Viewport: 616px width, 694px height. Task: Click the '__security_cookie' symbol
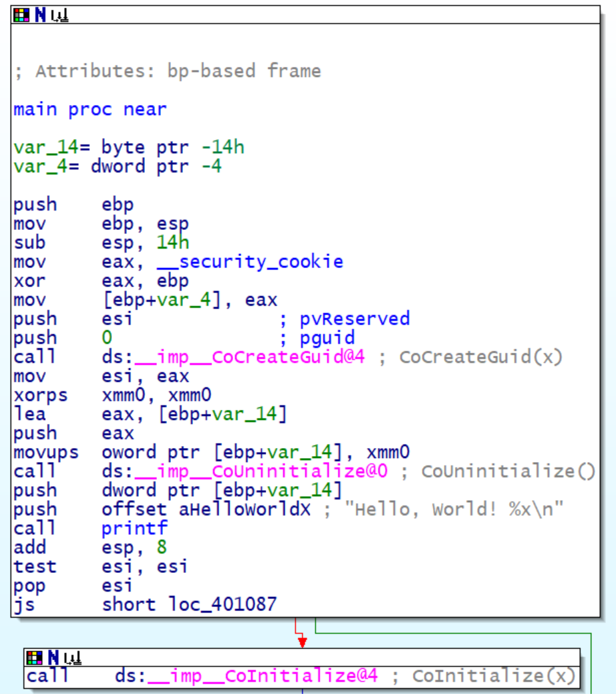tap(250, 262)
